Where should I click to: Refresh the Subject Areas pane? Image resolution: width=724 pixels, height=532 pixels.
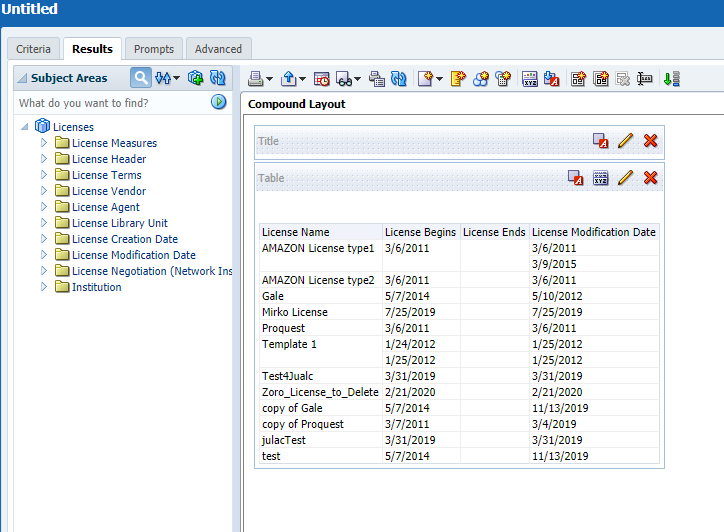(x=217, y=78)
